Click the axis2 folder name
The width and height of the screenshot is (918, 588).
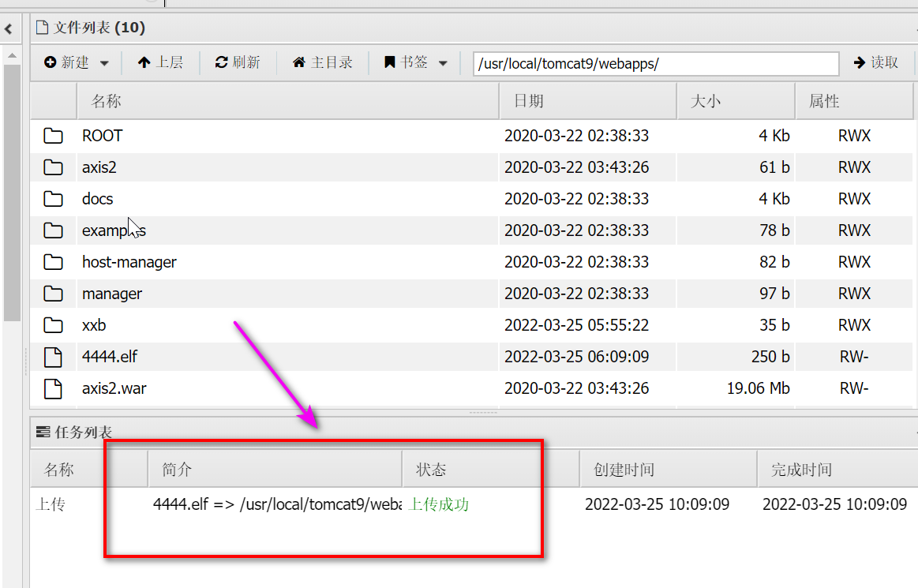(x=99, y=167)
